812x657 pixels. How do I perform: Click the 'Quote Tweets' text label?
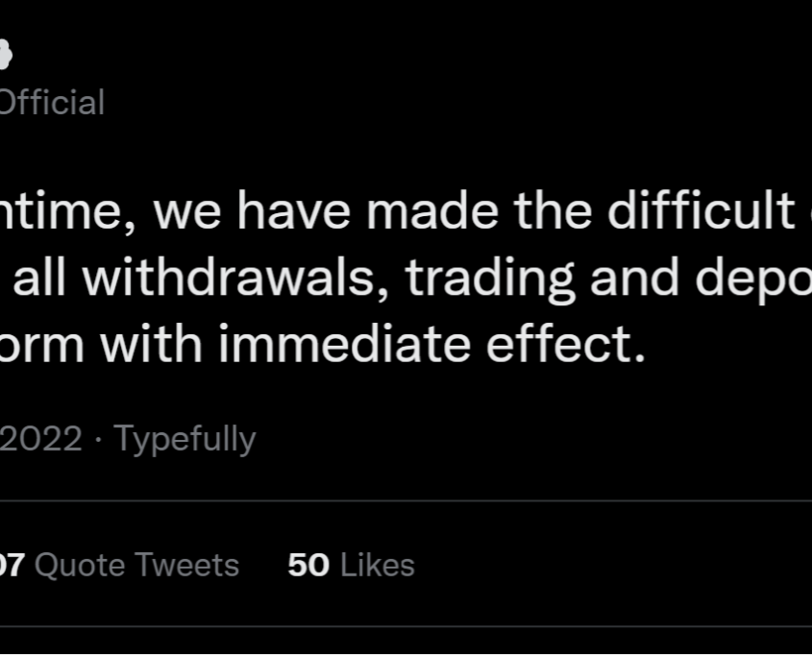[136, 565]
